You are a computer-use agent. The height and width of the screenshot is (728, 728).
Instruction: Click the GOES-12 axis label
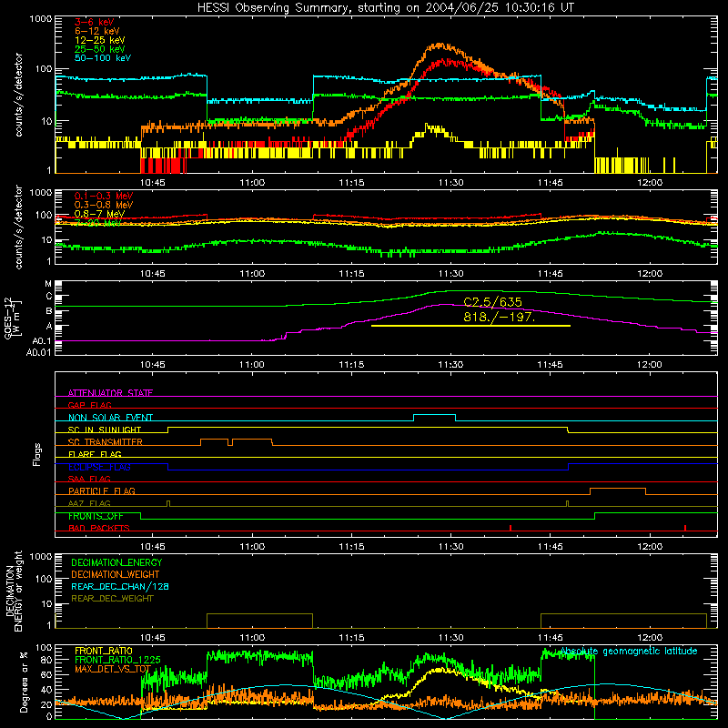coord(8,318)
